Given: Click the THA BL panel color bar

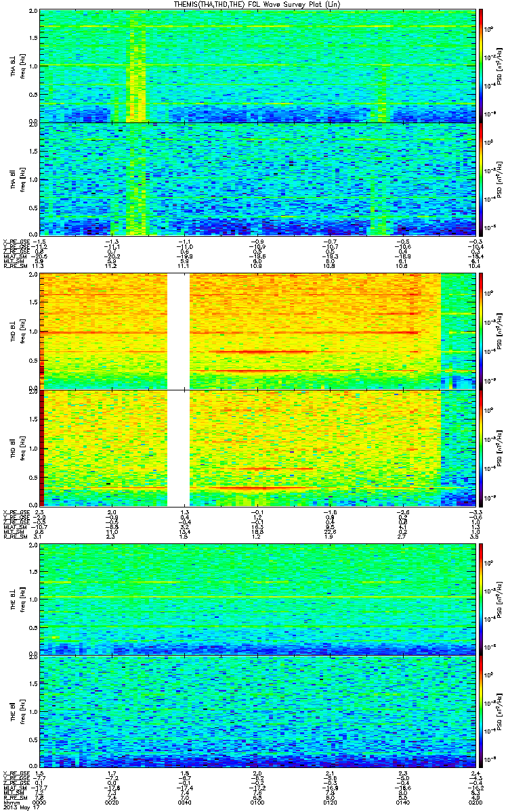Looking at the screenshot, I should 482,65.
